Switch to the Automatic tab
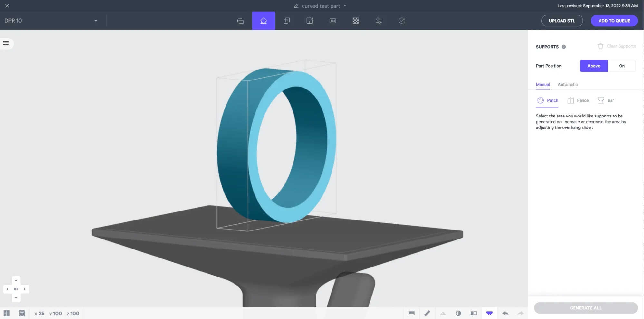This screenshot has width=644, height=319. (568, 84)
